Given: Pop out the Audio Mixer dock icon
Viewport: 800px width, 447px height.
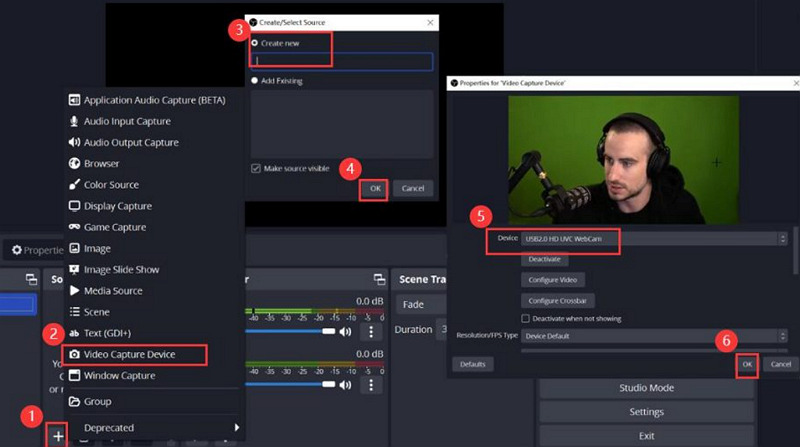Looking at the screenshot, I should 379,279.
